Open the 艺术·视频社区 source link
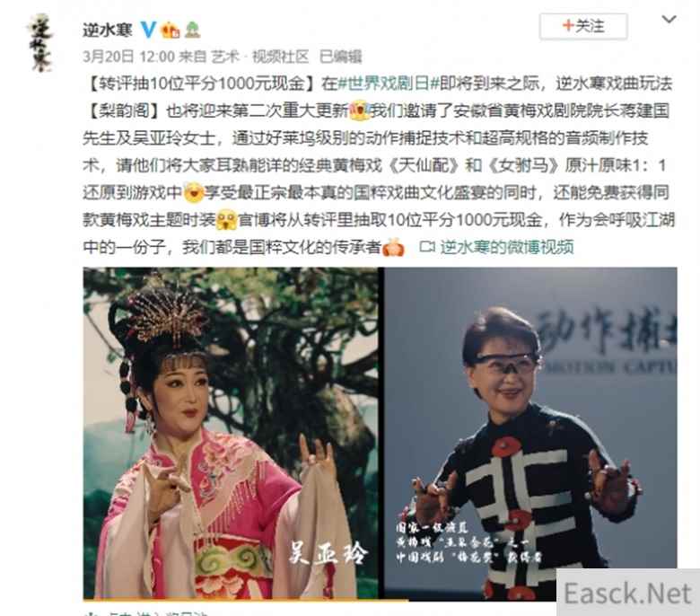This screenshot has width=700, height=616. click(260, 57)
